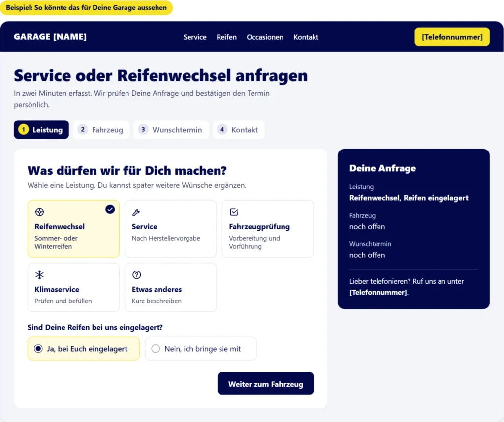Go to step 4 Kontakt tab
Image resolution: width=504 pixels, height=422 pixels.
239,130
